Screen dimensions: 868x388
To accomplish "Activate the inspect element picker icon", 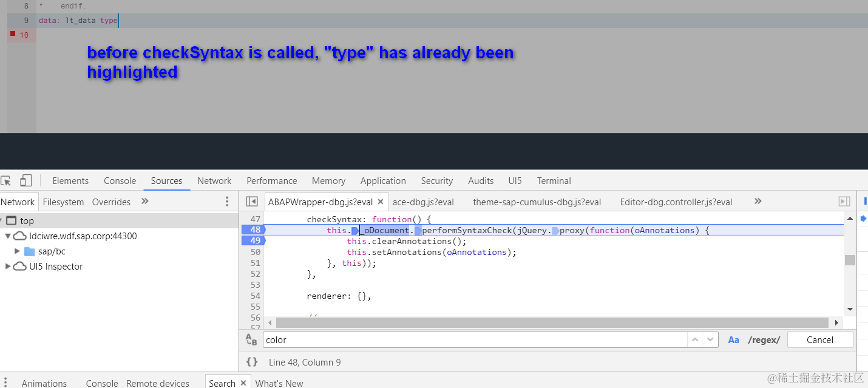I will 6,180.
